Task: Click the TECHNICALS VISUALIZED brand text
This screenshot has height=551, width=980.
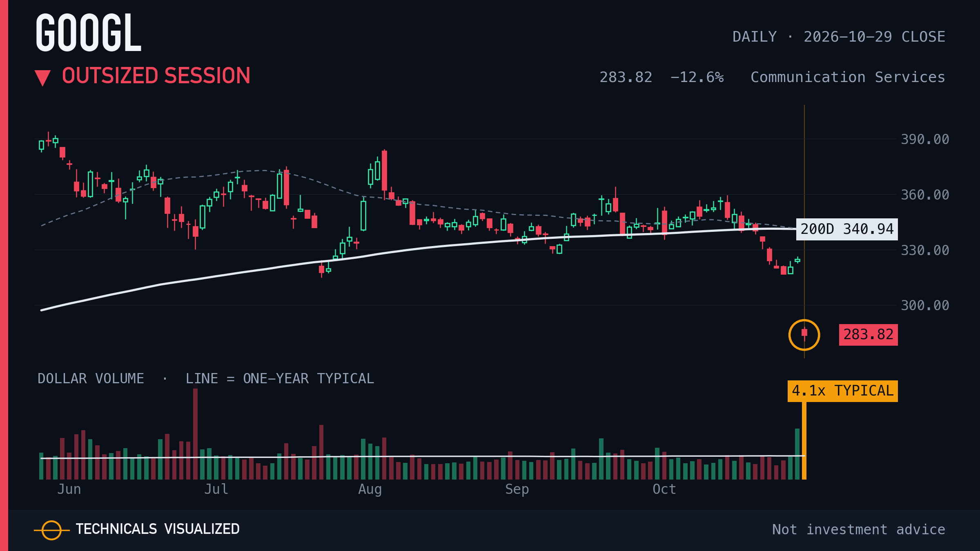Action: pyautogui.click(x=158, y=529)
